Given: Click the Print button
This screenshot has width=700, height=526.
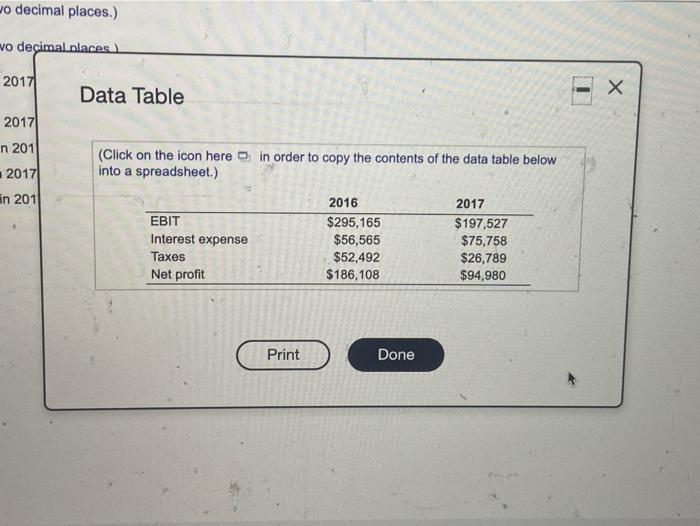Looking at the screenshot, I should [283, 355].
